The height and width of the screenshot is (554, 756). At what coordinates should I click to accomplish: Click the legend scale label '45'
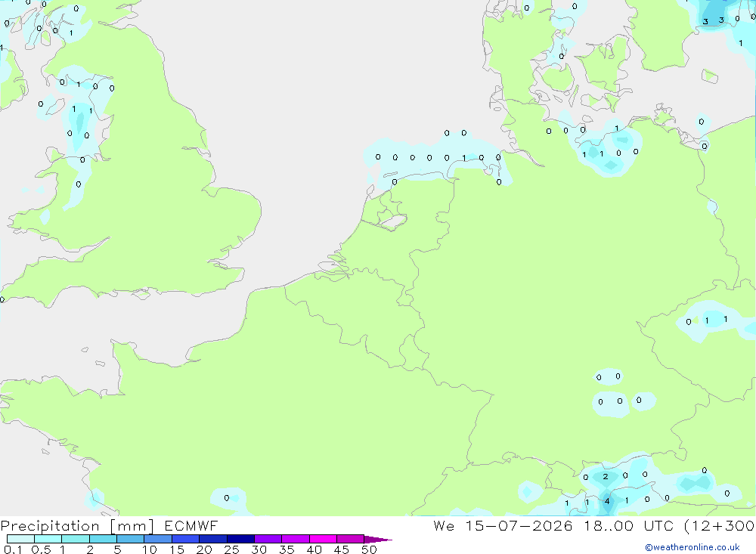coord(342,549)
